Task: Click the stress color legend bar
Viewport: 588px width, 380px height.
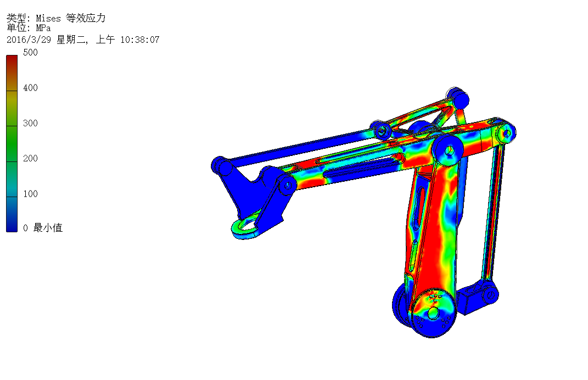Action: [x=12, y=144]
